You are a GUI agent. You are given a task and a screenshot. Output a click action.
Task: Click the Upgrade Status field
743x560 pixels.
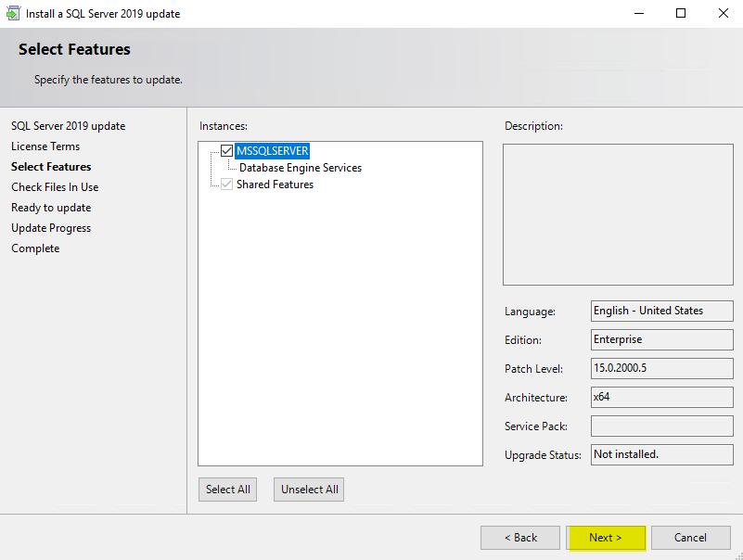click(x=661, y=455)
